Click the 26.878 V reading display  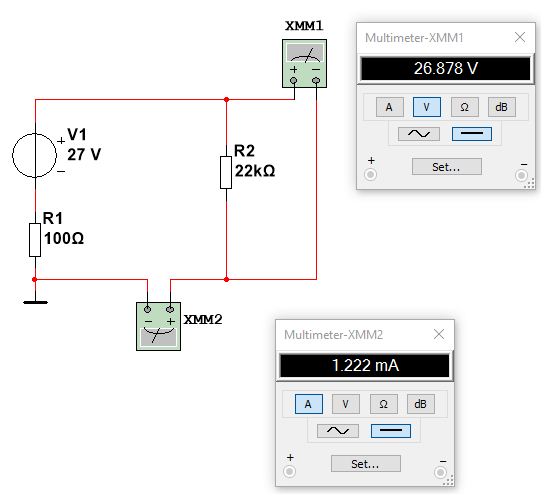(x=446, y=68)
